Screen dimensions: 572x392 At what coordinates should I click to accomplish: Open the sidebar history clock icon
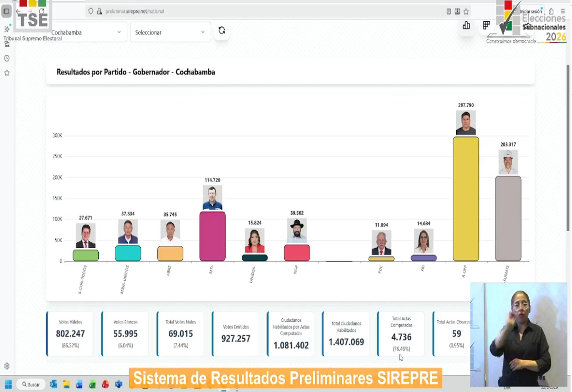(x=7, y=58)
